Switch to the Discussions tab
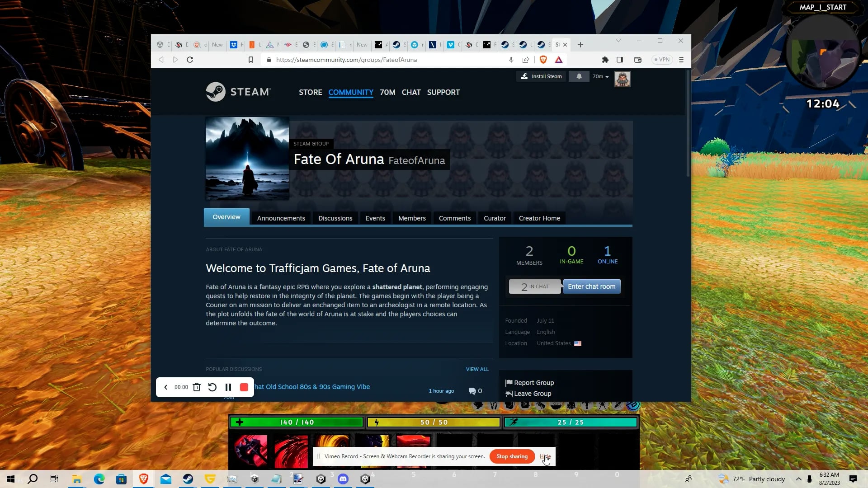868x488 pixels. [x=335, y=218]
